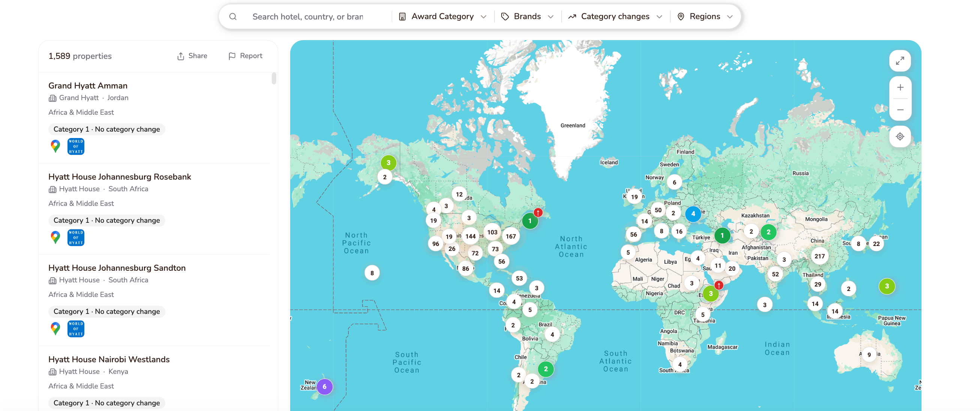Select the 29 cluster near Thailand
Image resolution: width=980 pixels, height=411 pixels.
pos(818,284)
